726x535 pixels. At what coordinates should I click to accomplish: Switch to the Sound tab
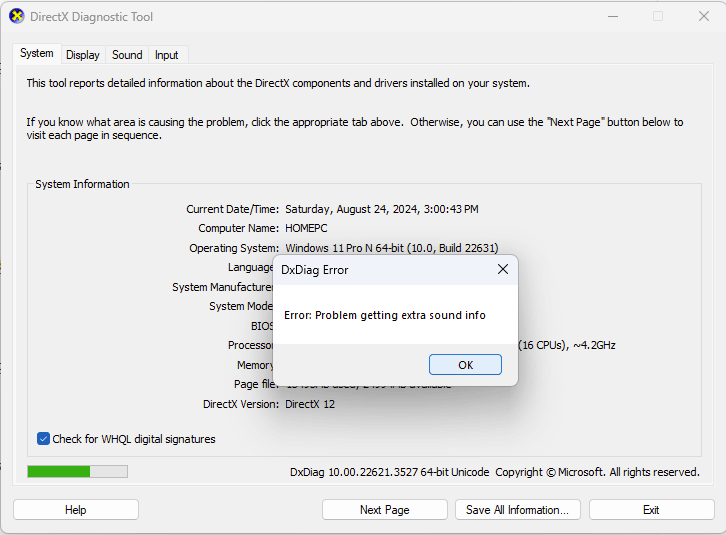(x=127, y=55)
